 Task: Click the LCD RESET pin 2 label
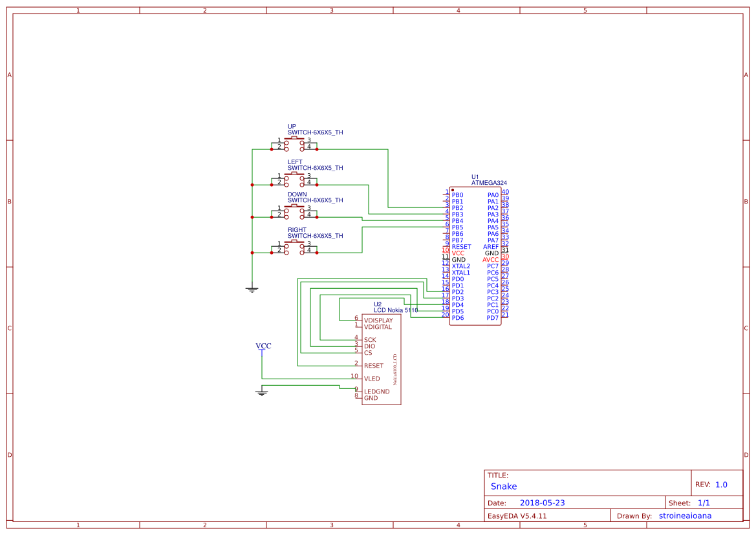[x=374, y=366]
